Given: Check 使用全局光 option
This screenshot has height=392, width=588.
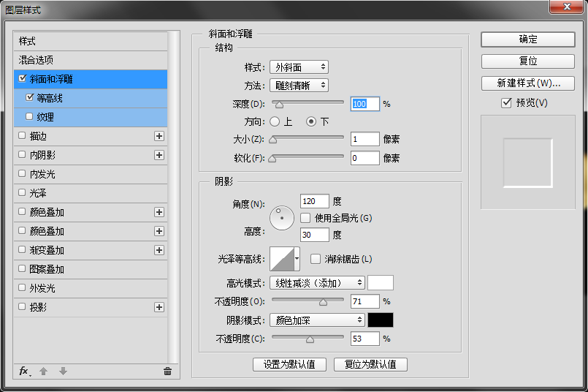Looking at the screenshot, I should click(305, 218).
